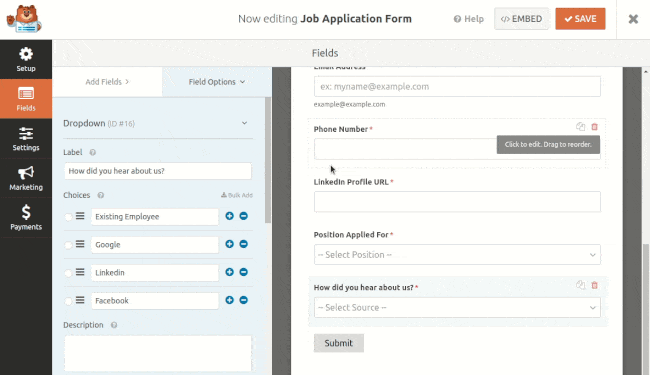The image size is (650, 375).
Task: Select the How did you hear about us? label
Action: click(364, 288)
